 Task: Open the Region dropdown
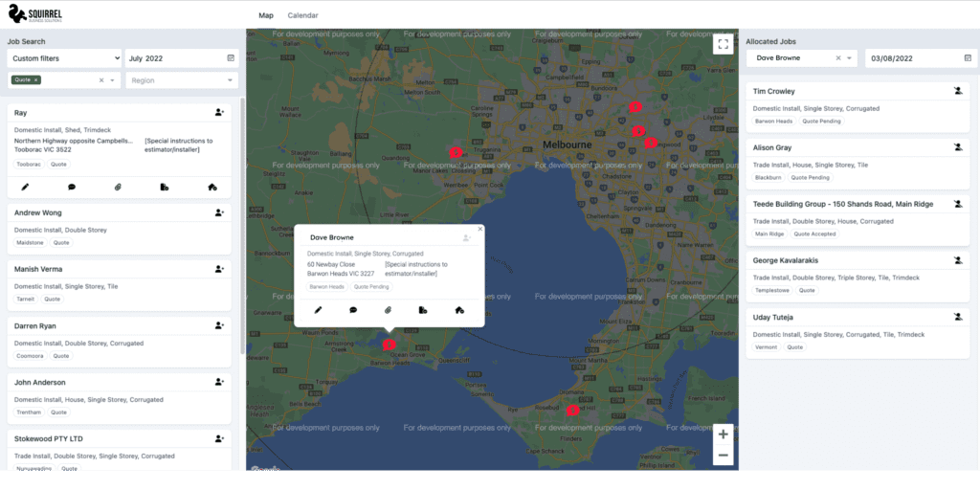coord(182,80)
